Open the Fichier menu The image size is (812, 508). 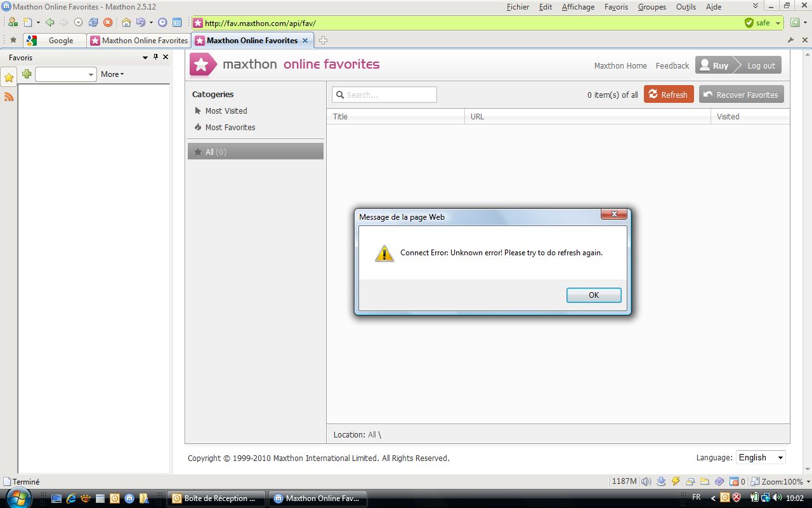[x=518, y=7]
